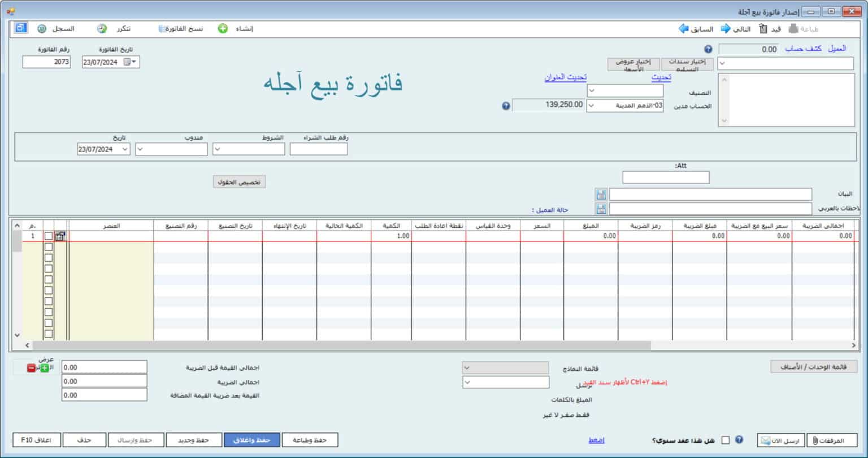
Task: Open the Log (السجل)
Action: click(x=56, y=29)
